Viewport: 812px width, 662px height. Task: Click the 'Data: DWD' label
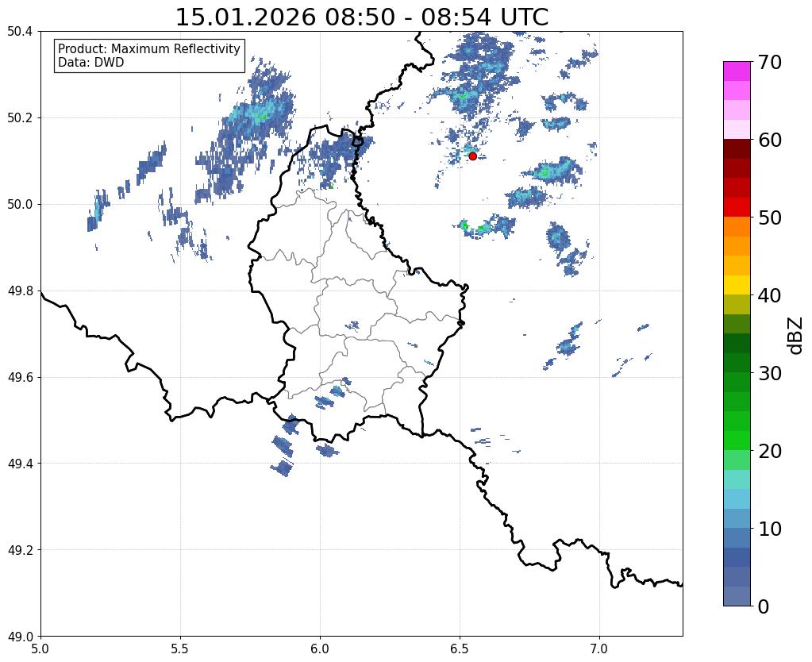coord(91,63)
